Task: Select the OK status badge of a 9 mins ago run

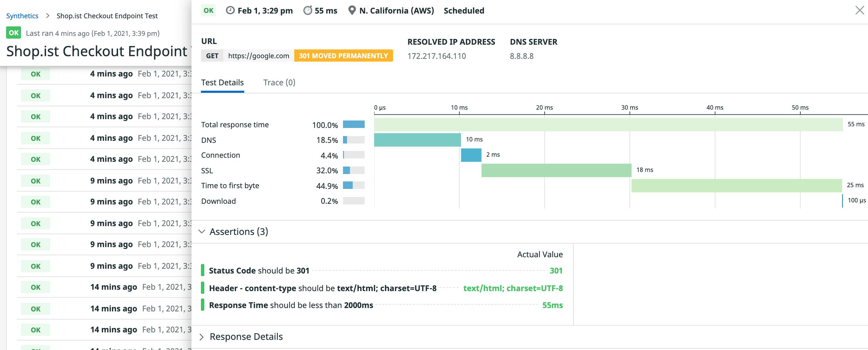Action: (x=35, y=180)
